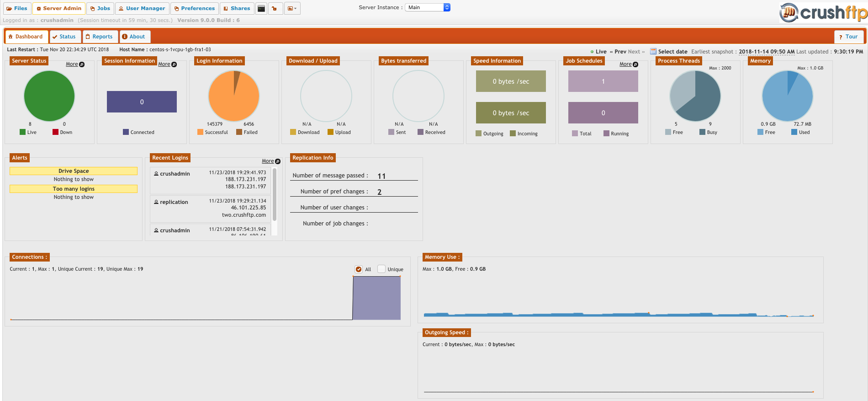This screenshot has width=868, height=401.
Task: Click the calendar icon beside Select date
Action: (653, 52)
